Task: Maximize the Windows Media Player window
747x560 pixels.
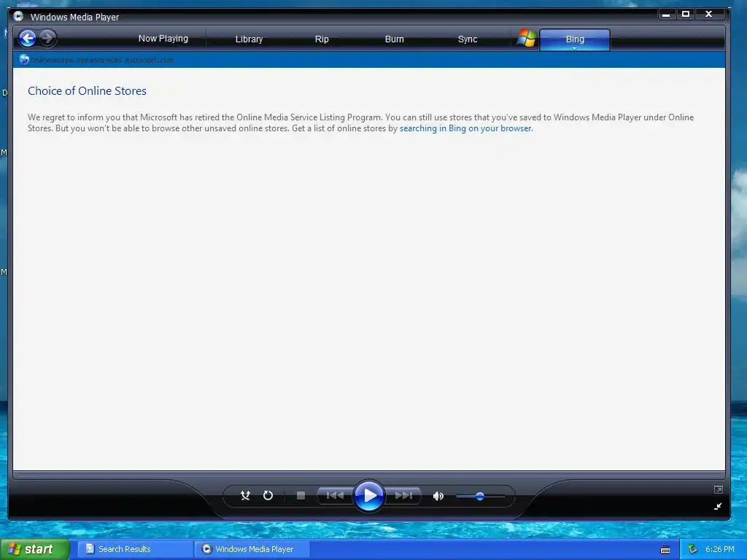Action: pos(686,15)
